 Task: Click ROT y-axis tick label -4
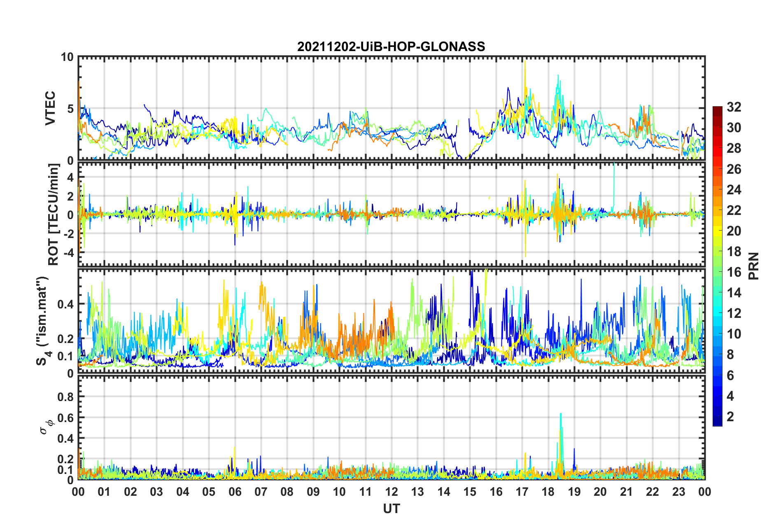68,252
